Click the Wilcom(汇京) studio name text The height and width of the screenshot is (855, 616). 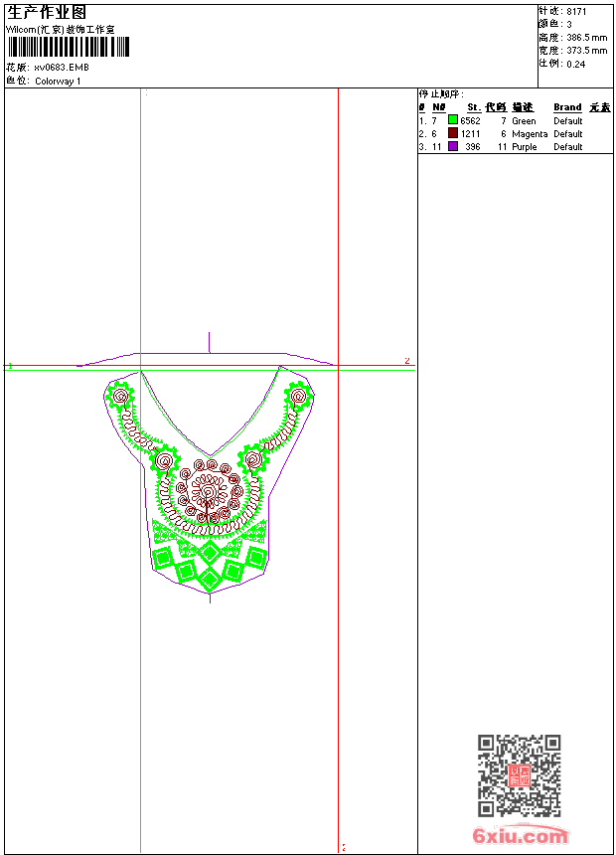[x=60, y=30]
